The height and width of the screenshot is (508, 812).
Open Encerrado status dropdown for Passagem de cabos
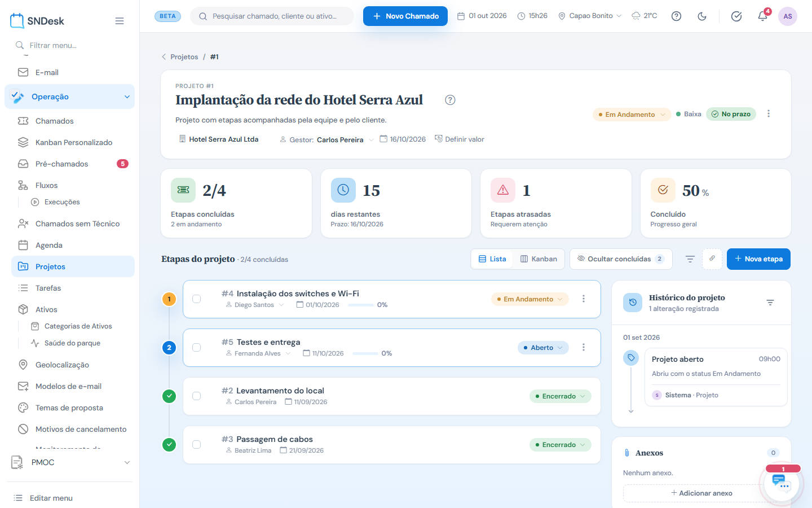coord(561,445)
